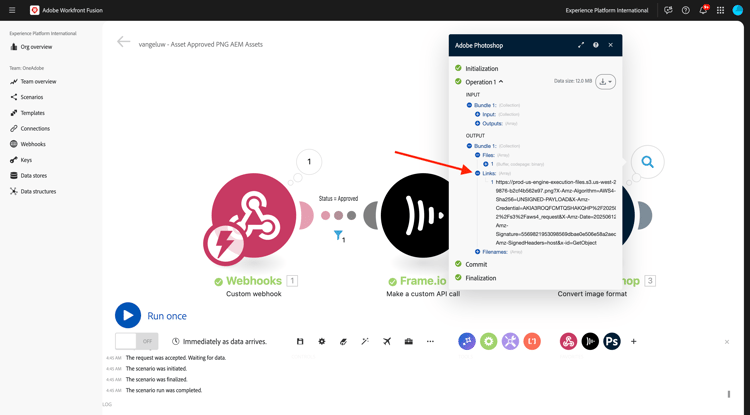The height and width of the screenshot is (415, 750).
Task: Collapse INPUT Bundle 1
Action: [469, 105]
